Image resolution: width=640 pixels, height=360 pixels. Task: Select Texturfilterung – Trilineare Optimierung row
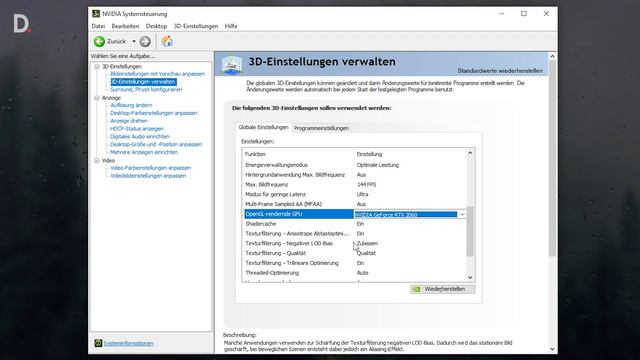[355, 263]
